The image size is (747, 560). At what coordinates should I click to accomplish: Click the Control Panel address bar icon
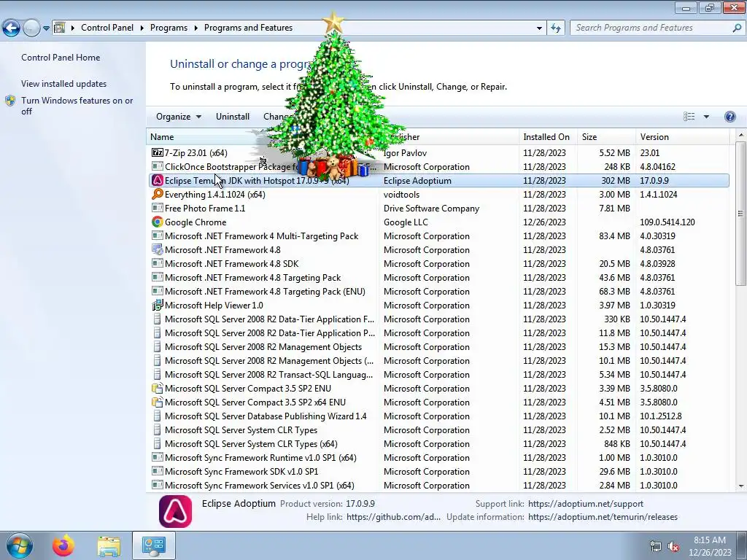pyautogui.click(x=60, y=28)
